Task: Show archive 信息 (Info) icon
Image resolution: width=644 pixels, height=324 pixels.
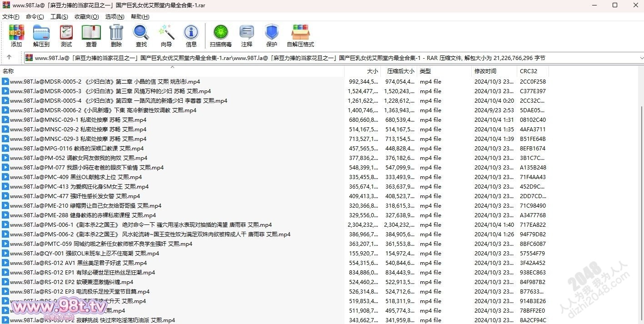Action: [191, 35]
